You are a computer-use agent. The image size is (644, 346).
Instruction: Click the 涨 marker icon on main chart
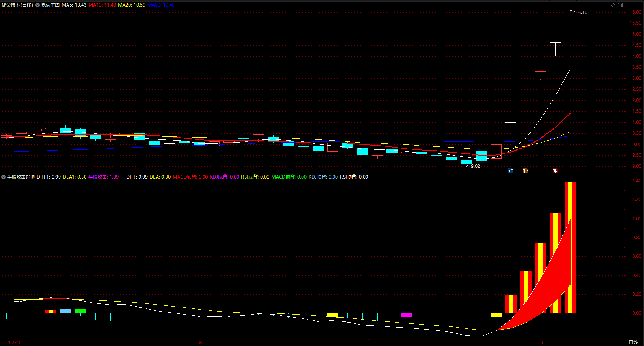coord(555,171)
